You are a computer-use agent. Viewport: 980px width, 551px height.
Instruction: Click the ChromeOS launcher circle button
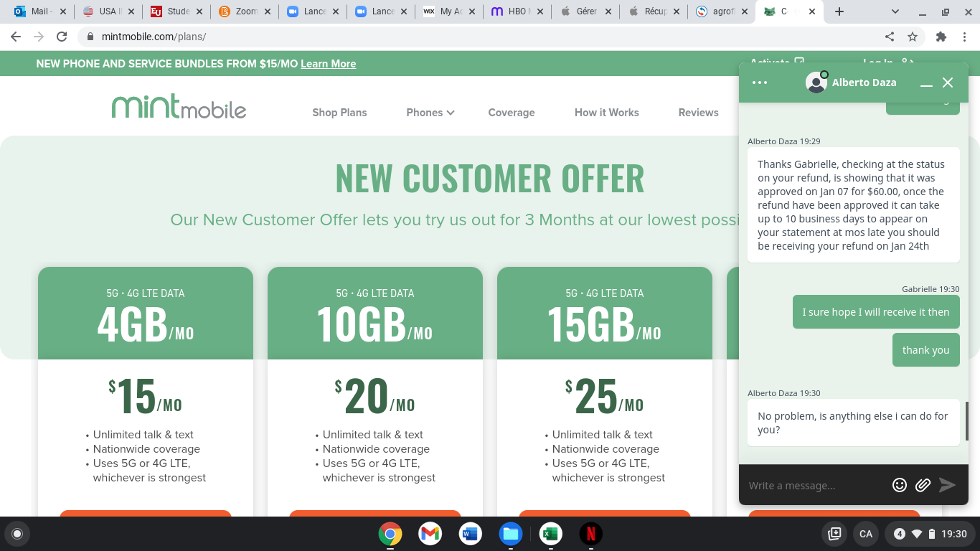click(x=17, y=534)
